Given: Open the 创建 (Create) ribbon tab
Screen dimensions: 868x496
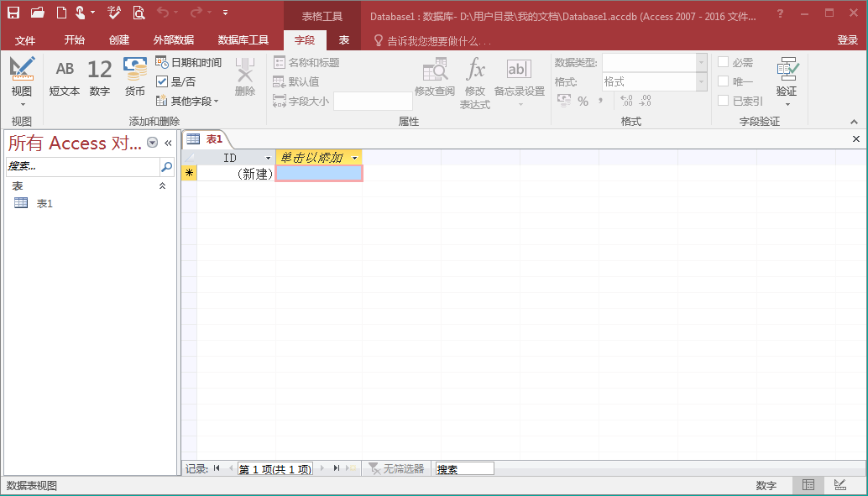Looking at the screenshot, I should pos(119,40).
